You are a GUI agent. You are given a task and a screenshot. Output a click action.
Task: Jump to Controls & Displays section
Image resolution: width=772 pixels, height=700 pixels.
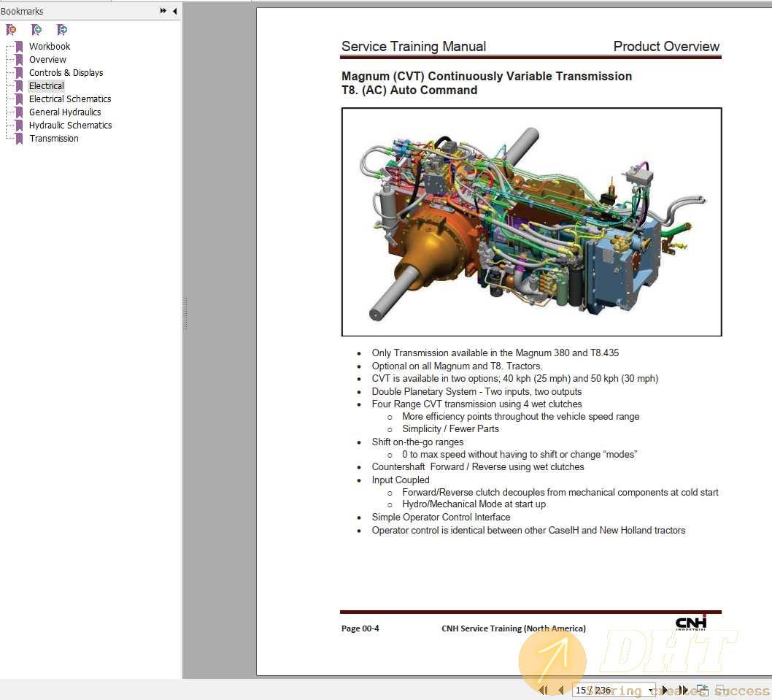66,72
